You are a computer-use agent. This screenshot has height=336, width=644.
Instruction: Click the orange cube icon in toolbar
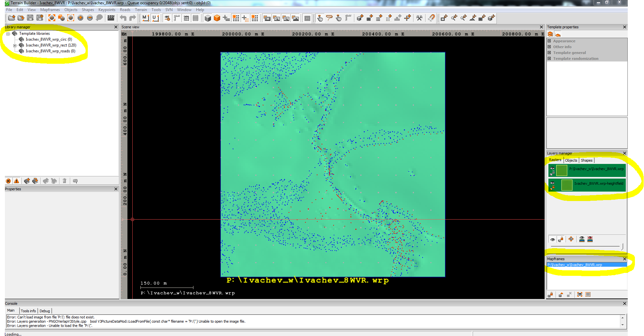[x=217, y=18]
